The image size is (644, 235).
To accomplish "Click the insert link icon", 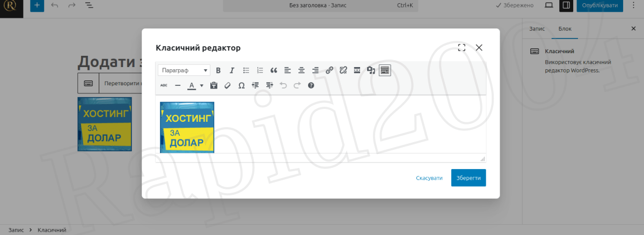I will click(x=330, y=70).
